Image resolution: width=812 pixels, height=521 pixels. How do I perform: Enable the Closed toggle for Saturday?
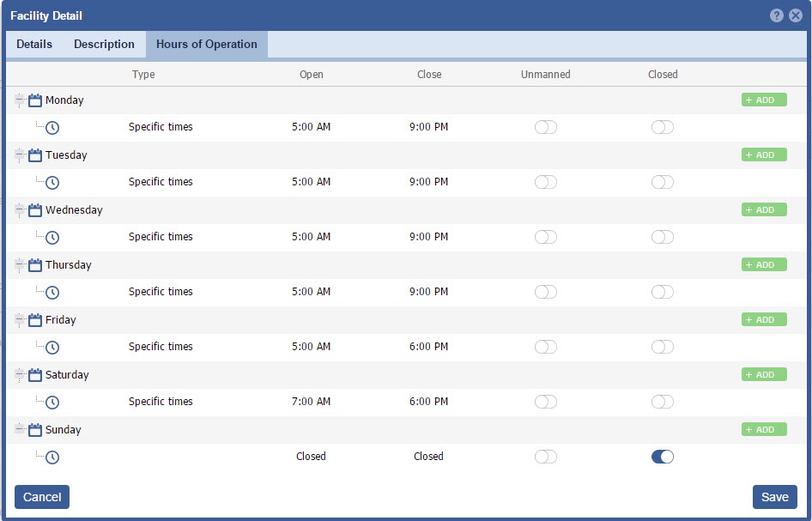[x=662, y=402]
